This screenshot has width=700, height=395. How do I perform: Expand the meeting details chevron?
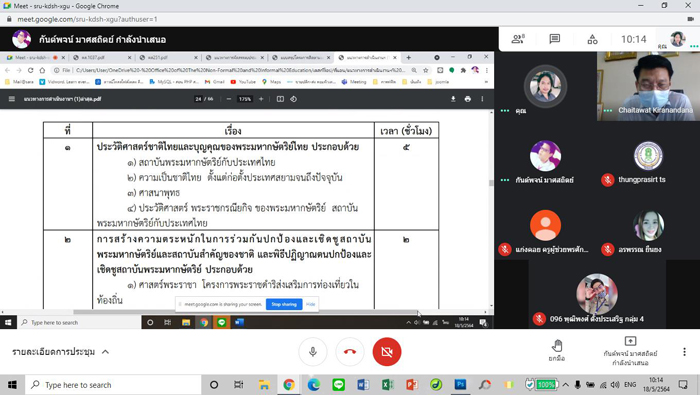click(105, 352)
